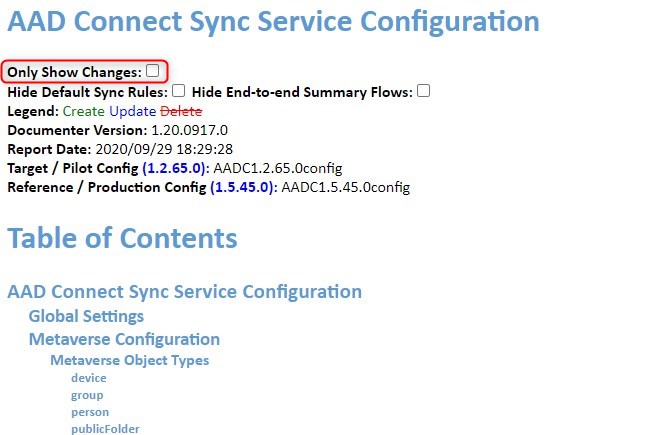Click the Documenter Version number 1.20.0917.0
The width and height of the screenshot is (654, 435).
pyautogui.click(x=189, y=130)
